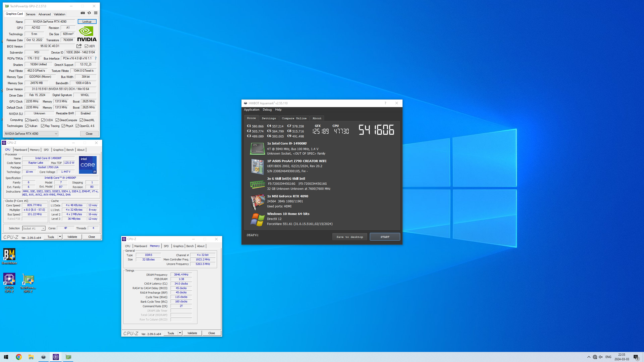Open the CPUID CPU-Z desktop shortcut

click(9, 283)
